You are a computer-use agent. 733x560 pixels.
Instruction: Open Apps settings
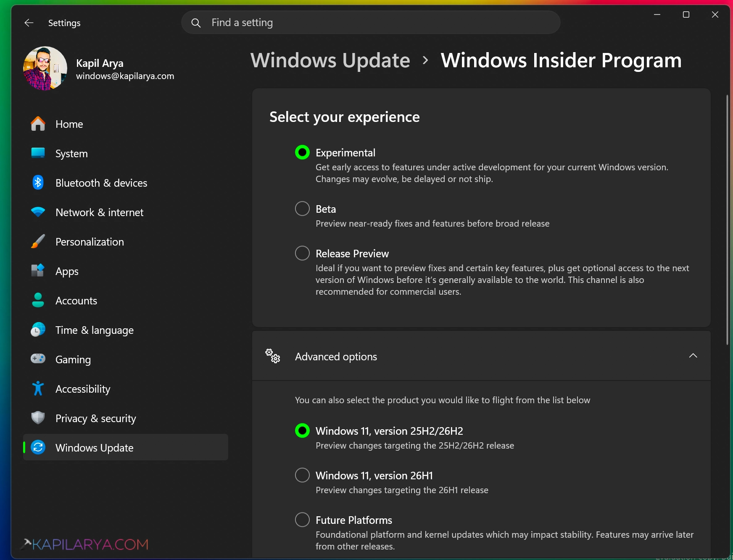[x=126, y=271]
